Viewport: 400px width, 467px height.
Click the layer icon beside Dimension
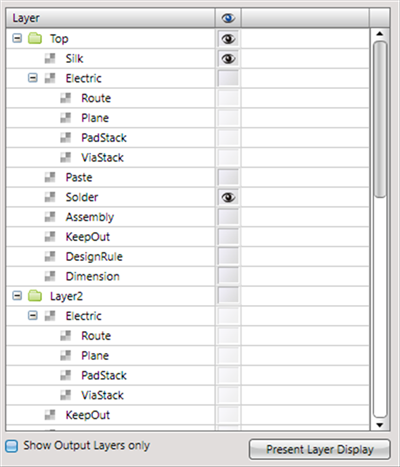click(50, 276)
